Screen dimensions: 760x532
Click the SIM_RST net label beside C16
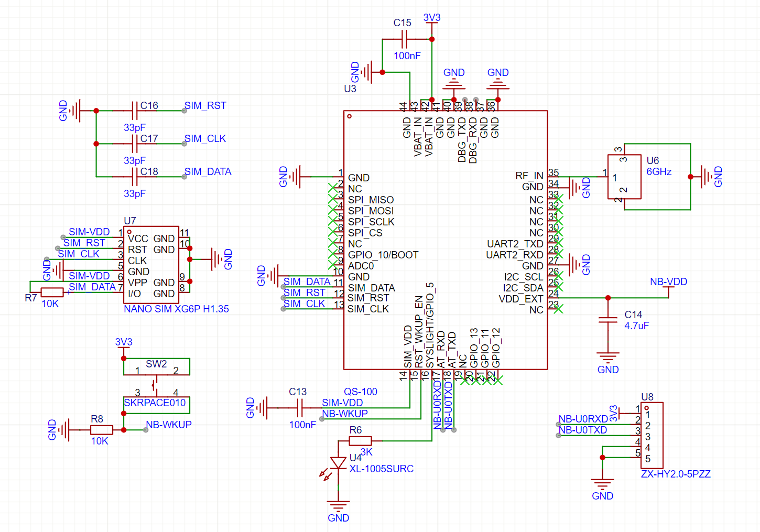click(x=205, y=105)
